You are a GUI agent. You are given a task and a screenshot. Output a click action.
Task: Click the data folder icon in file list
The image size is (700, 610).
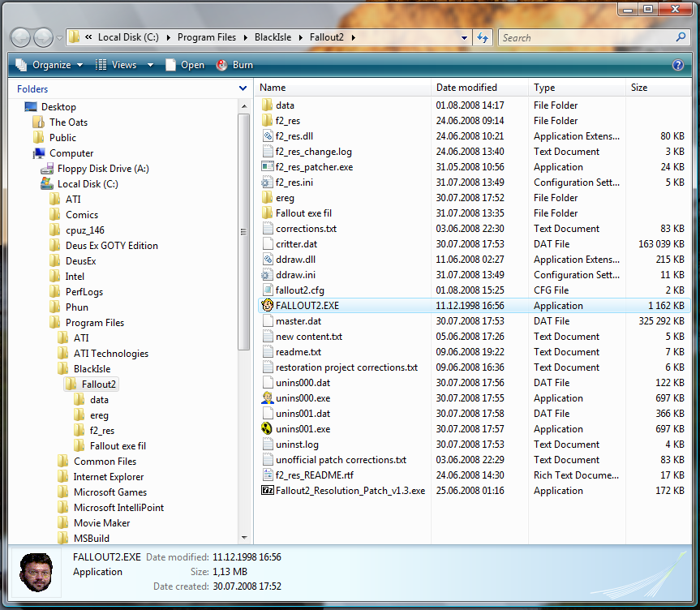pyautogui.click(x=267, y=105)
